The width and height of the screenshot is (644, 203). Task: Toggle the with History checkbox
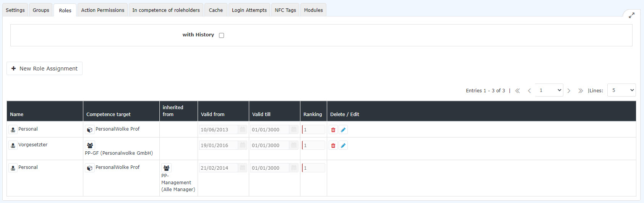click(x=221, y=35)
